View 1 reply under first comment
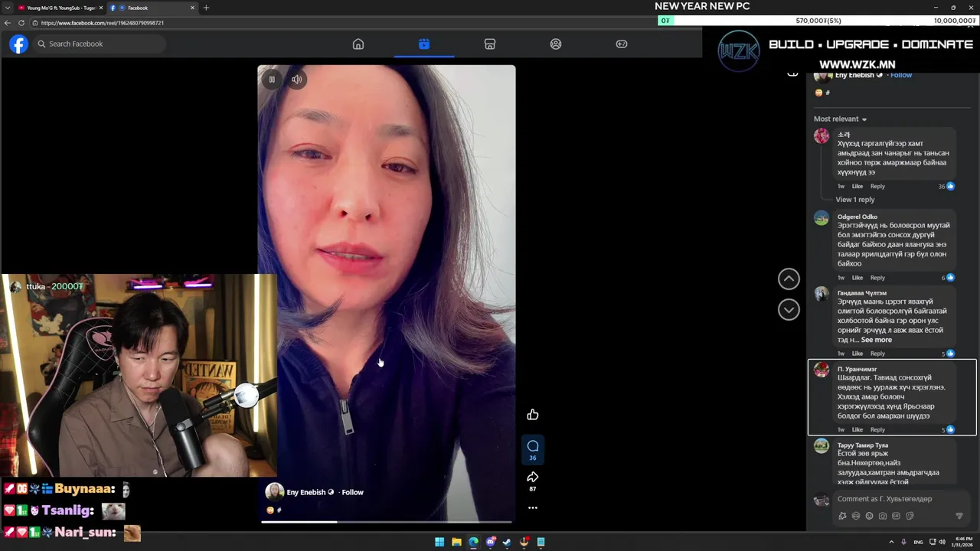 [x=854, y=200]
